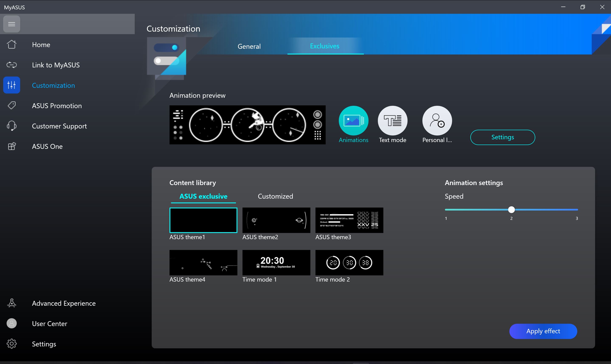
Task: Open the Advanced Experience icon
Action: point(11,303)
